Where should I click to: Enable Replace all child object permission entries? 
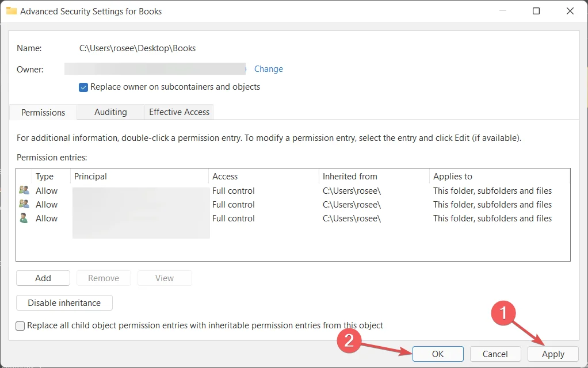(x=21, y=326)
